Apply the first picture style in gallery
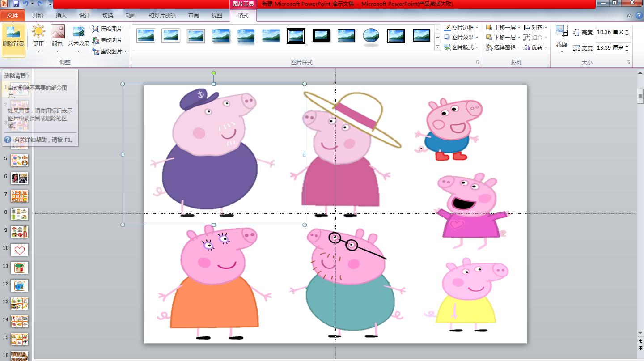644x361 pixels. (146, 36)
